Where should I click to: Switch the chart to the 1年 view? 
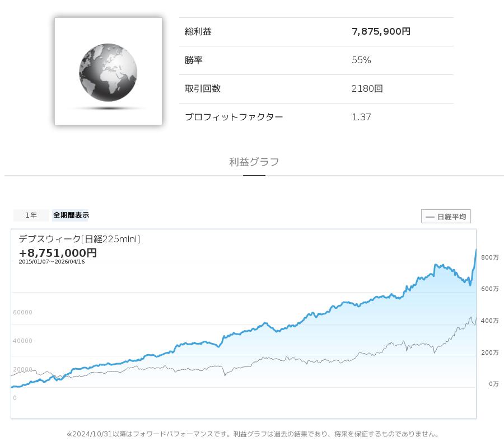31,215
